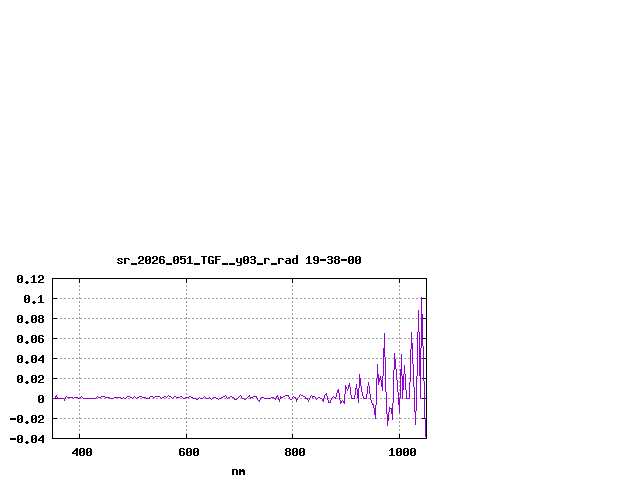
Task: Click the 0.12 y-axis tick label
Action: 30,279
